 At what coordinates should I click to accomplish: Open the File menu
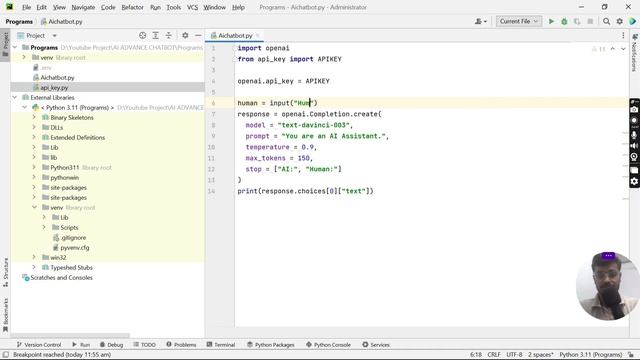point(27,7)
